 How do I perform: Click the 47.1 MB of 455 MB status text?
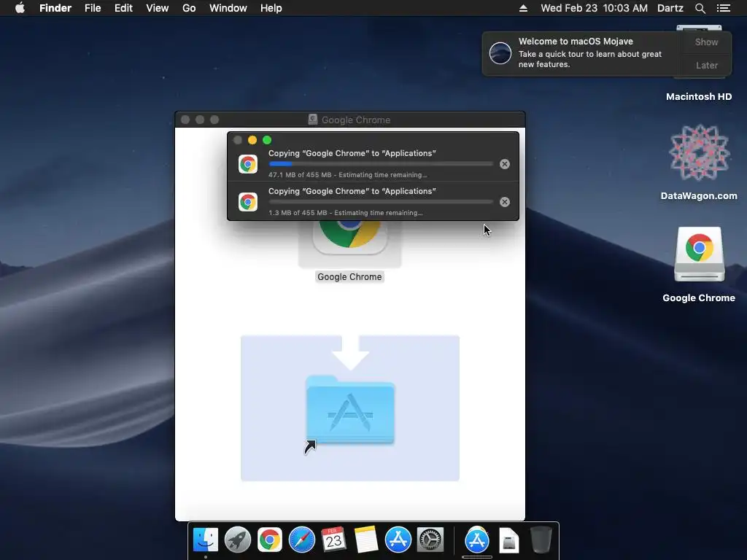pos(348,175)
